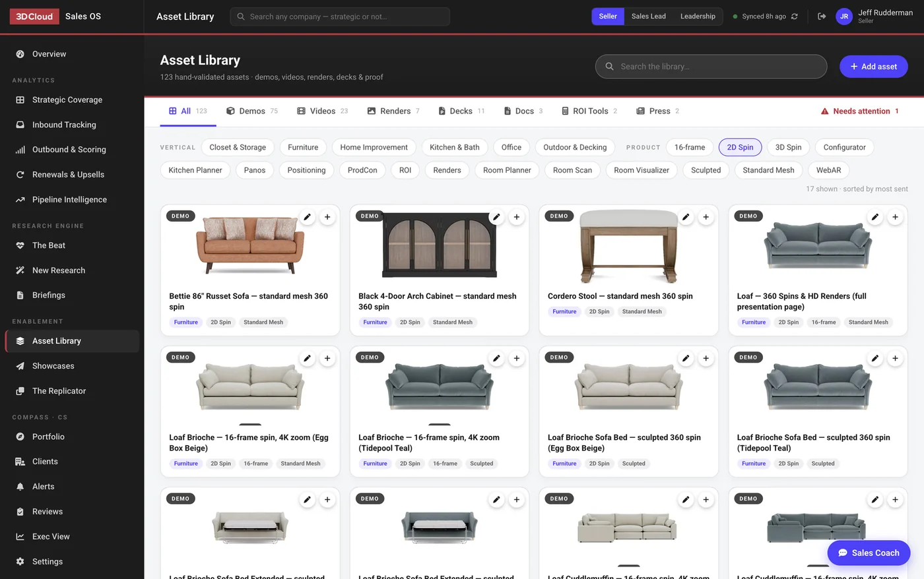Open the Docs tab
The image size is (924, 579).
point(523,111)
